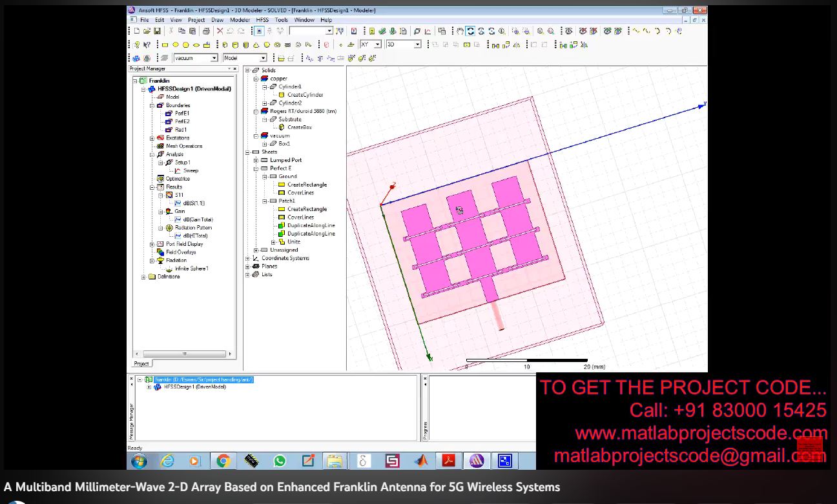The image size is (837, 504).
Task: Open the XY drawing plane dropdown
Action: (x=378, y=45)
